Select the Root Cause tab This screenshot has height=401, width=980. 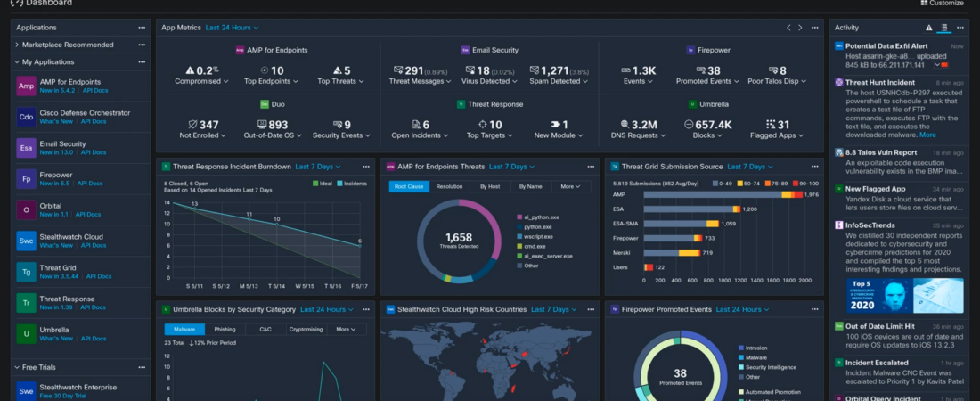(x=409, y=186)
